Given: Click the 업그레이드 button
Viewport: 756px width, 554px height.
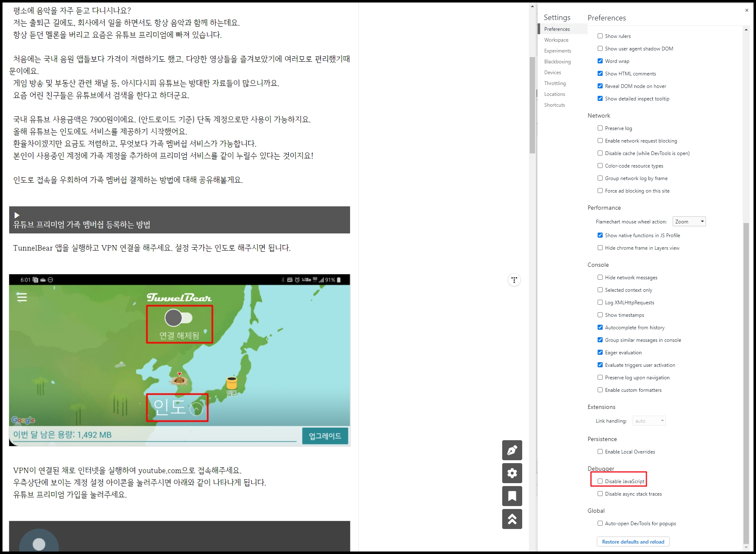Looking at the screenshot, I should pyautogui.click(x=325, y=436).
